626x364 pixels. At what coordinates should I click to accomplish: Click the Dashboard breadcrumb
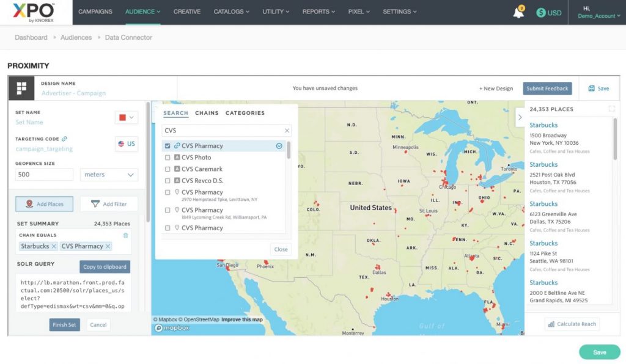pyautogui.click(x=31, y=37)
